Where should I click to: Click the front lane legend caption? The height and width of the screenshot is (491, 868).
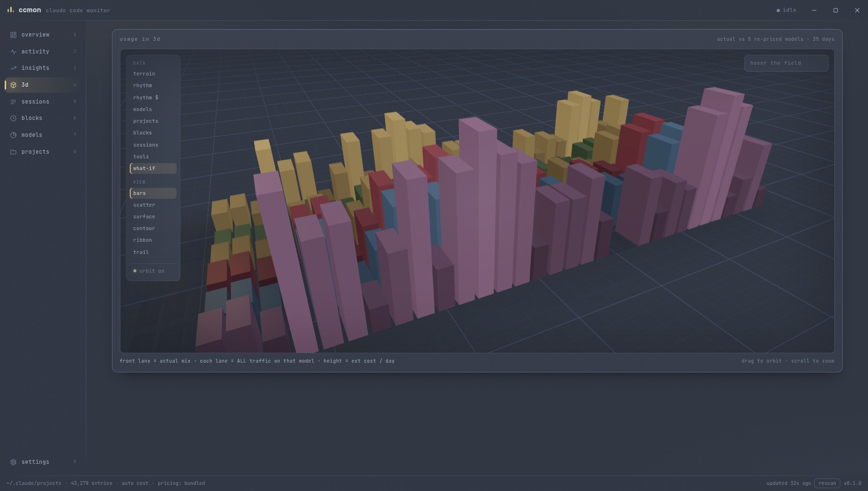[x=257, y=361]
